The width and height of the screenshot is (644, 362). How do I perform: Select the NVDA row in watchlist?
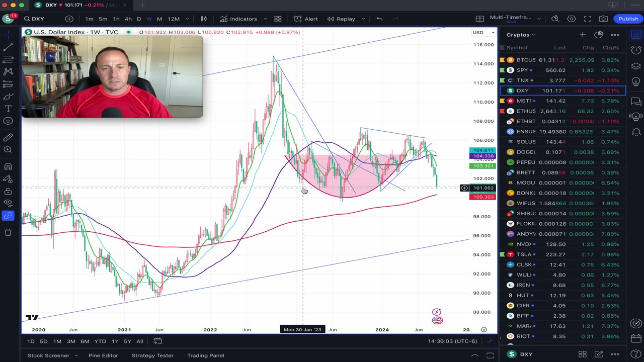point(562,244)
